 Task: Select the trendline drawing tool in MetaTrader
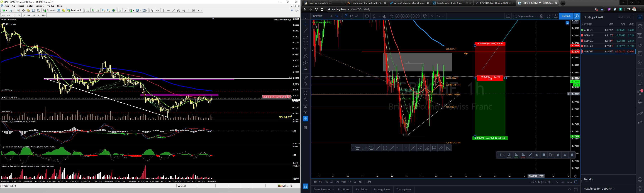point(173,11)
